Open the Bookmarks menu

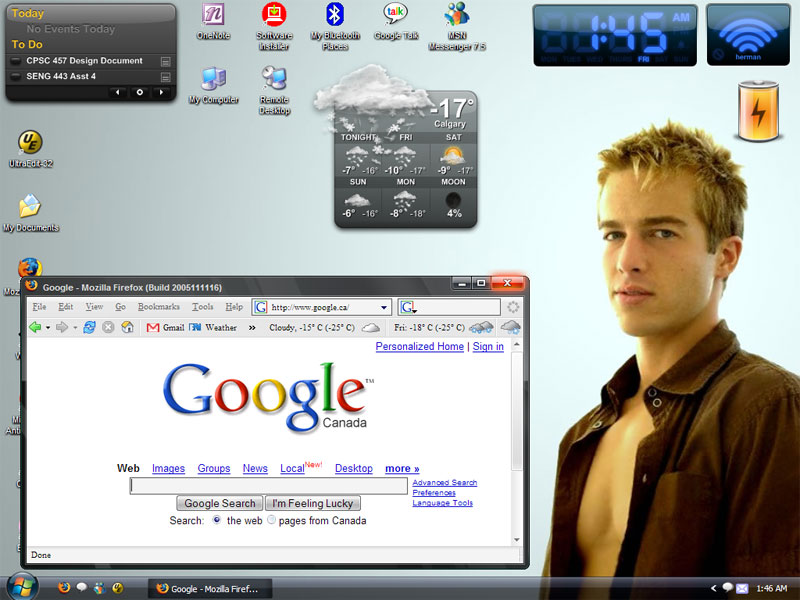click(x=158, y=307)
